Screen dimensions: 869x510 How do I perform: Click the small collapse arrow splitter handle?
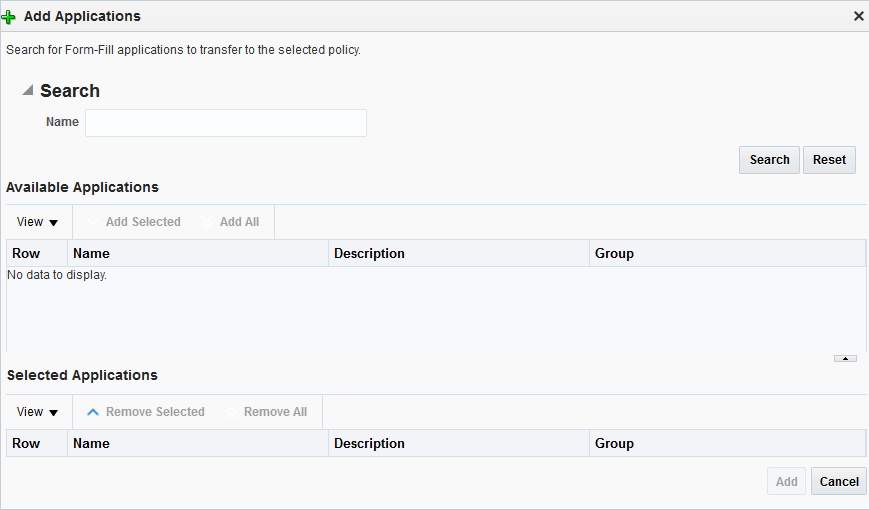[845, 359]
